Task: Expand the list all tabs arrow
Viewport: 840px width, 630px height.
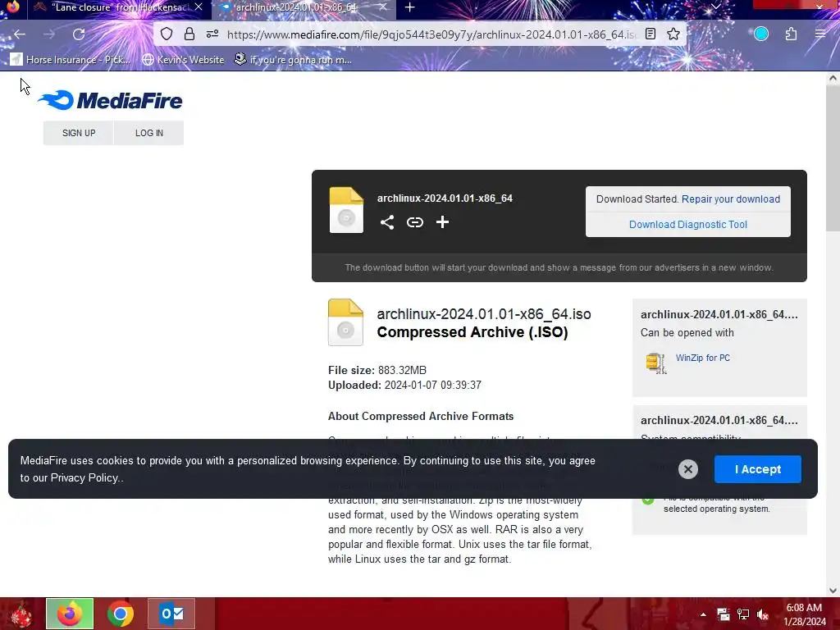Action: click(715, 7)
